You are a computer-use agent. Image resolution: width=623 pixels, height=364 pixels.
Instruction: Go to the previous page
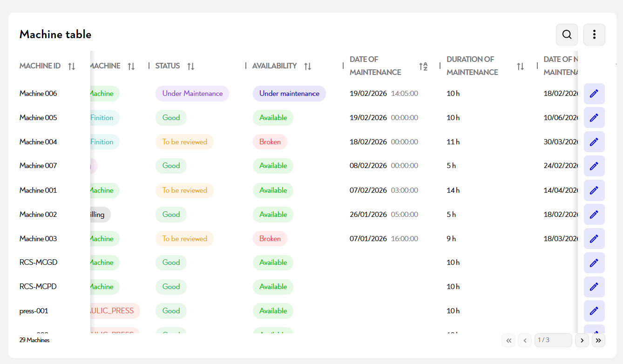coord(525,340)
